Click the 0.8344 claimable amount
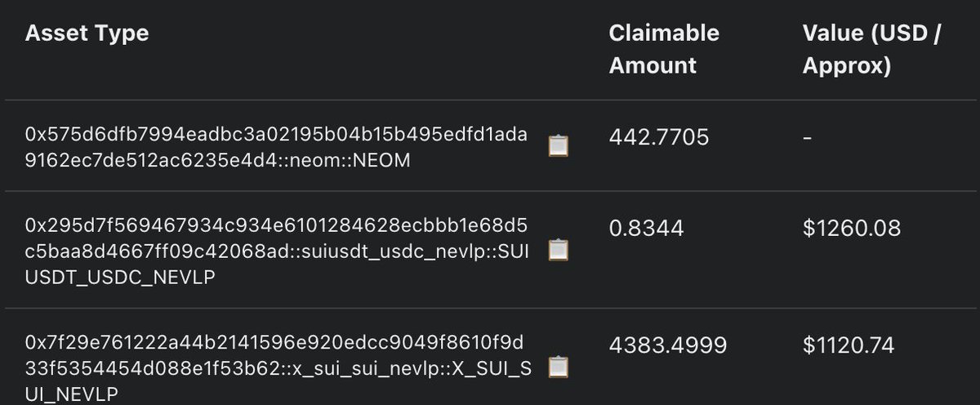Screen dimensions: 980x405 [x=647, y=229]
